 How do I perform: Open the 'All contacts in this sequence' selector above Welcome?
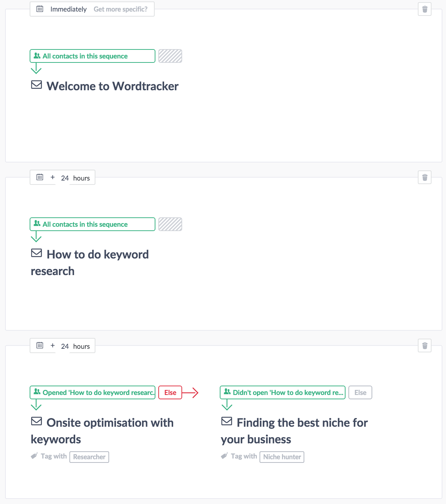point(93,56)
